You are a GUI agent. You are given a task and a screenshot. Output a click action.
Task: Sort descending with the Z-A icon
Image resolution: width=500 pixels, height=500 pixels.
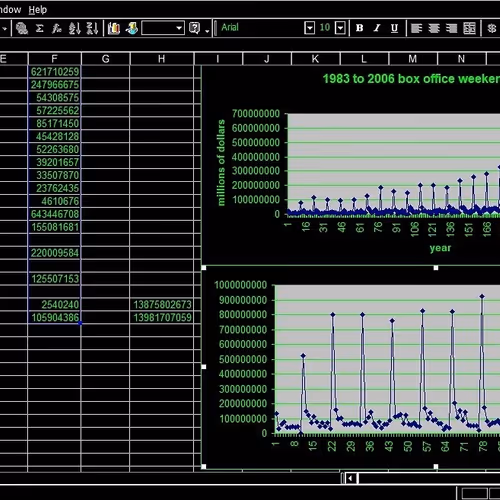point(92,28)
